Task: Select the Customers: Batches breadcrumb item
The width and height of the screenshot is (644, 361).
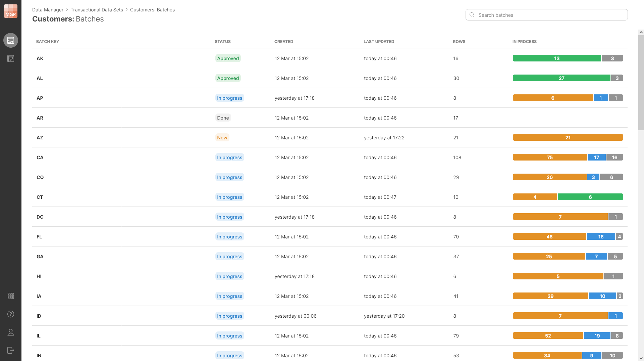Action: pyautogui.click(x=152, y=10)
